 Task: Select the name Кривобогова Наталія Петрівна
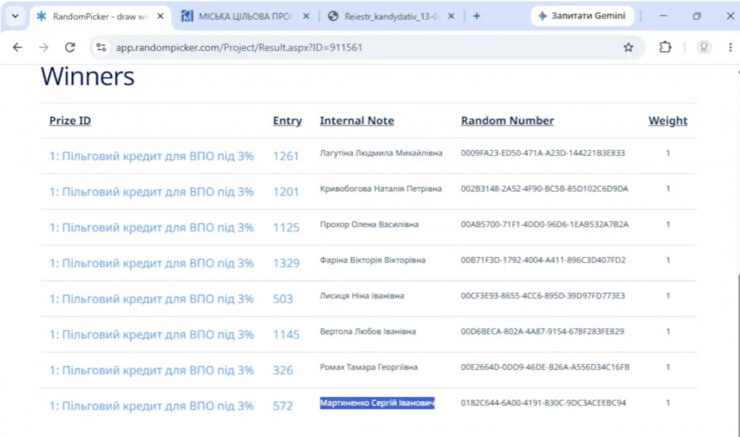point(380,189)
